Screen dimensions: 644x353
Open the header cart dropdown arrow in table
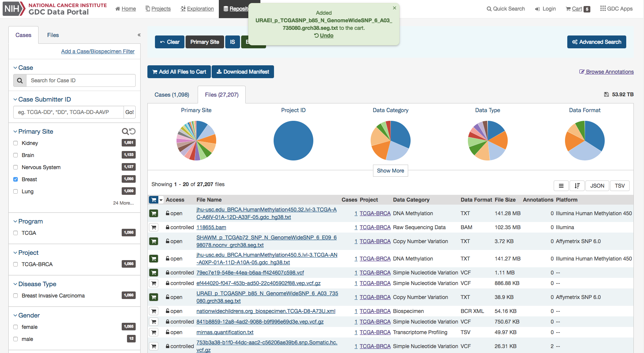coord(161,200)
